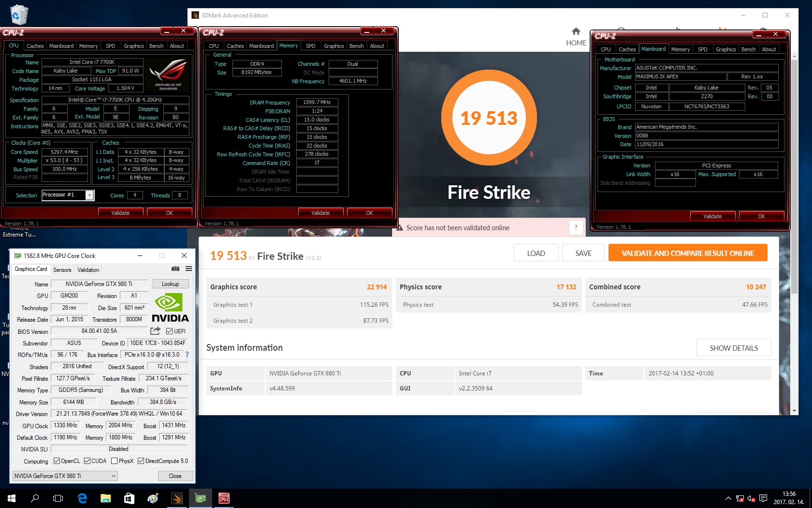The height and width of the screenshot is (508, 812).
Task: Save GPU BIOS using the share icon
Action: 155,331
